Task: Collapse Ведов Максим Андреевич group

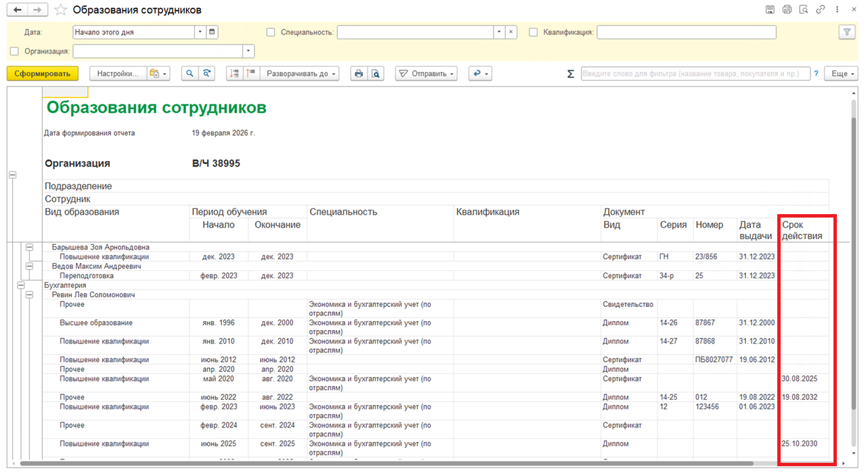Action: (29, 266)
